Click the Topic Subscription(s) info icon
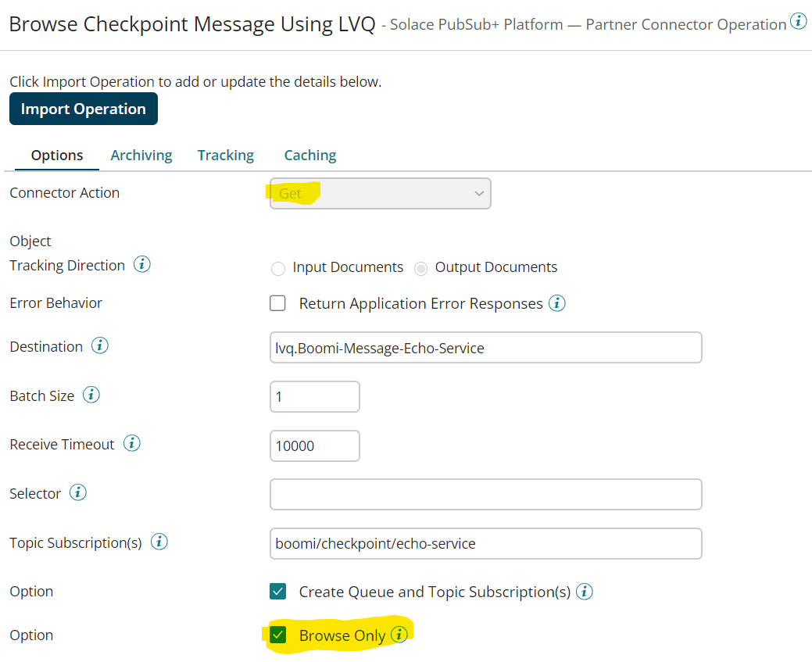 point(159,542)
